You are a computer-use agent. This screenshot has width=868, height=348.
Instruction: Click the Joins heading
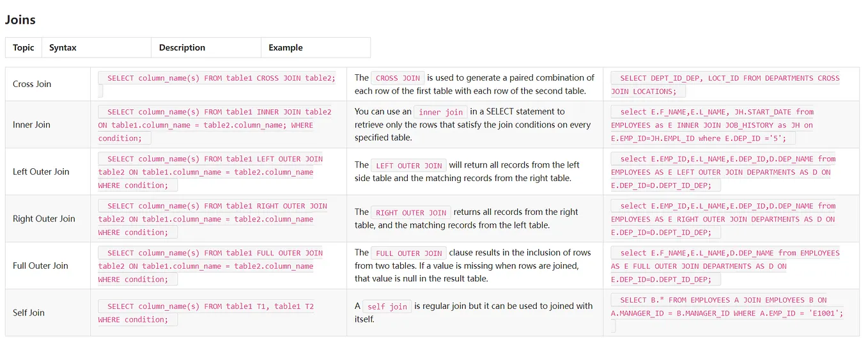point(20,20)
